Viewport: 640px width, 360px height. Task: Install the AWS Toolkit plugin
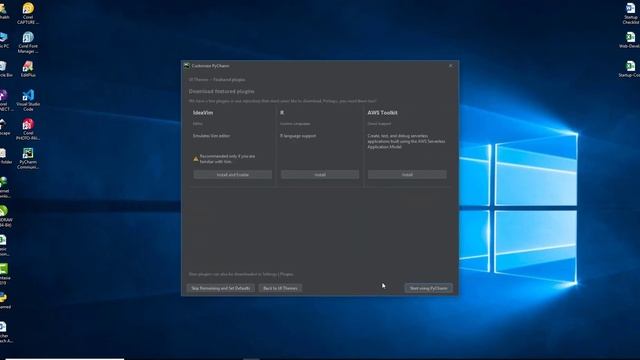(407, 175)
